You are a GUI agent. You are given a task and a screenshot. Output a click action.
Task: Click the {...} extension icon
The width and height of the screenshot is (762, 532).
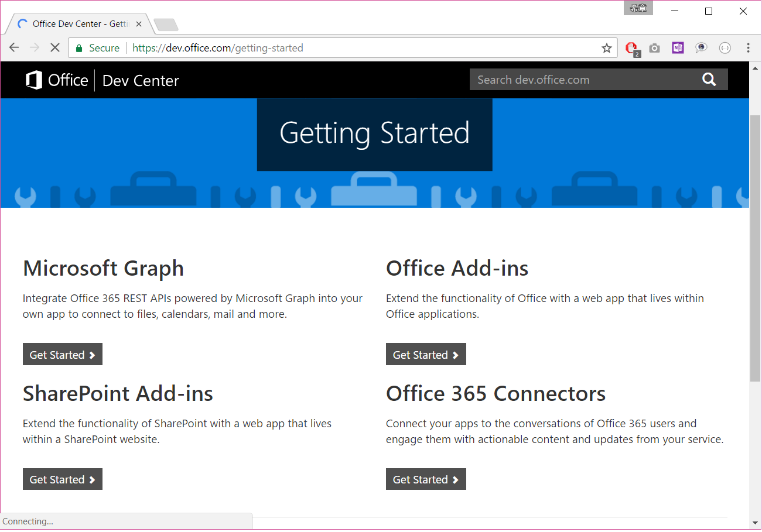click(x=725, y=47)
